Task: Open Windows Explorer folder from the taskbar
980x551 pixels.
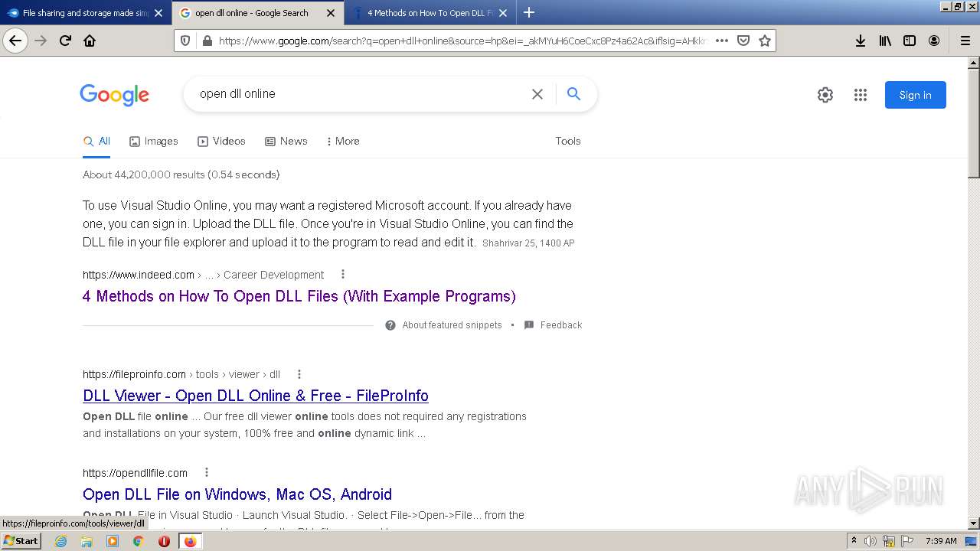Action: click(87, 541)
